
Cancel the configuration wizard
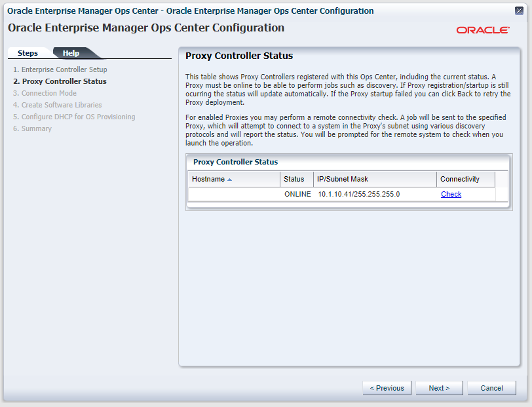[491, 388]
